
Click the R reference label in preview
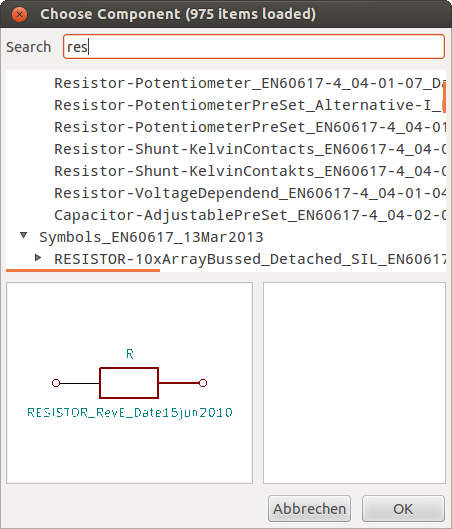130,354
